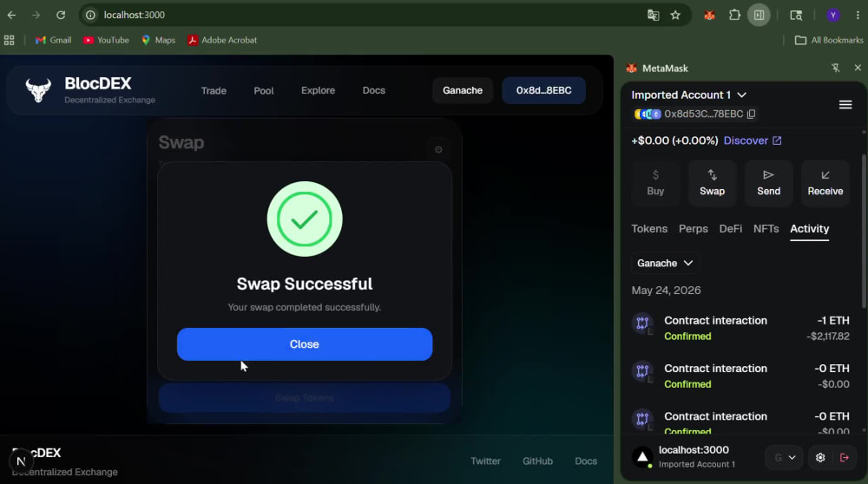
Task: Open MetaMask hamburger menu
Action: [845, 105]
